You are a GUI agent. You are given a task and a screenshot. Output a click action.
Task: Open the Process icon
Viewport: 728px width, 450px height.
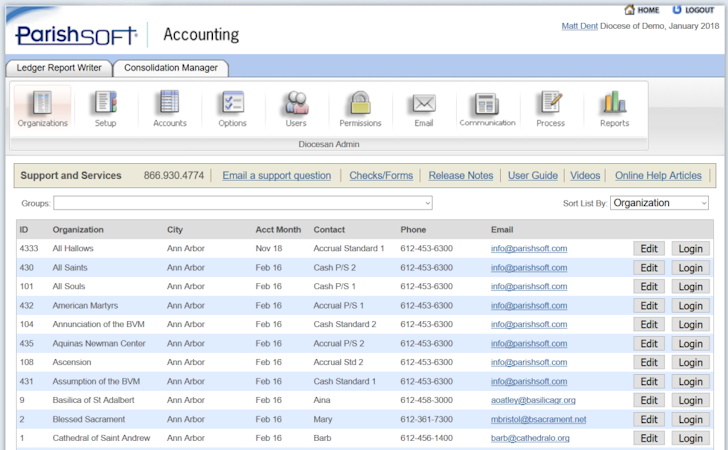[550, 109]
